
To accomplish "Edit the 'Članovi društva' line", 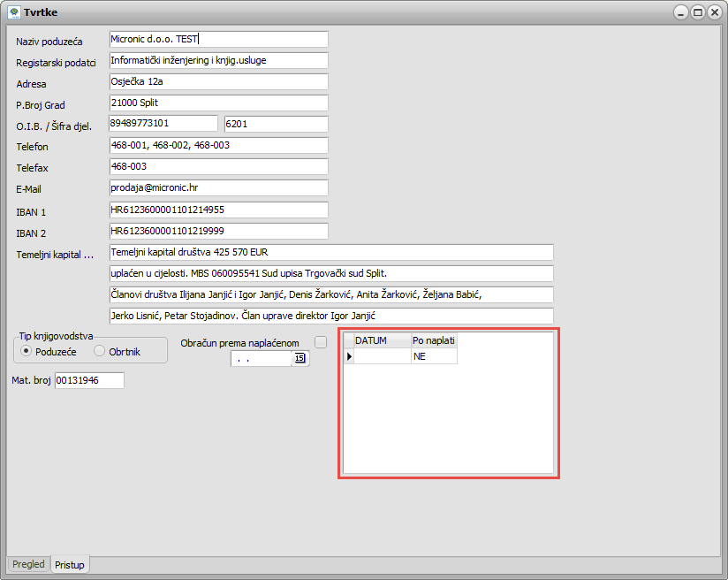I will 331,294.
